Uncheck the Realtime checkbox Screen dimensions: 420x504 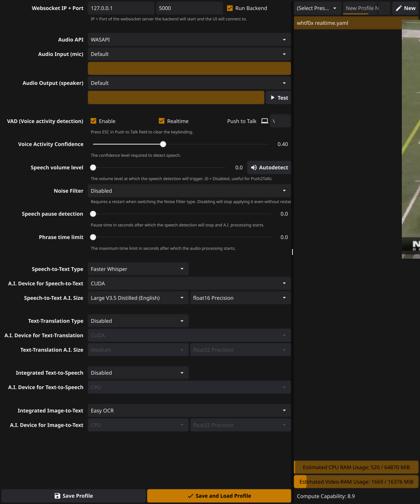point(162,121)
